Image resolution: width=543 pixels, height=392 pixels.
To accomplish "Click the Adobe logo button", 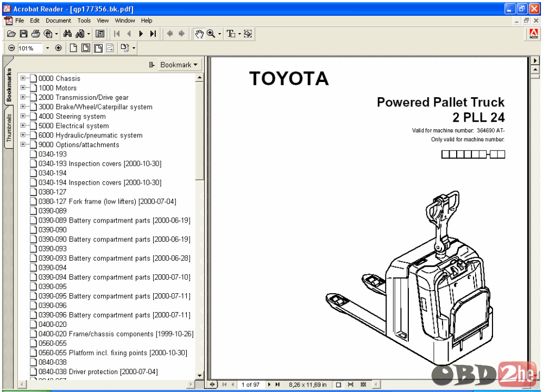I will [534, 34].
